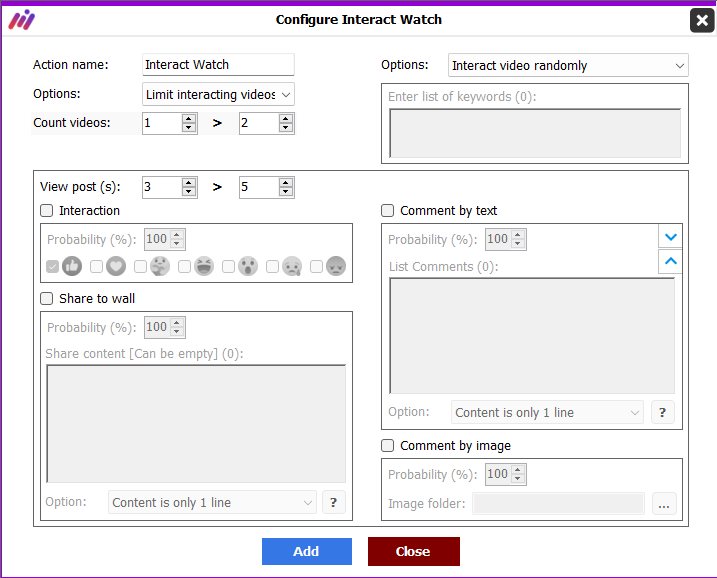This screenshot has width=717, height=578.
Task: Select the Love heart reaction icon
Action: coord(116,266)
